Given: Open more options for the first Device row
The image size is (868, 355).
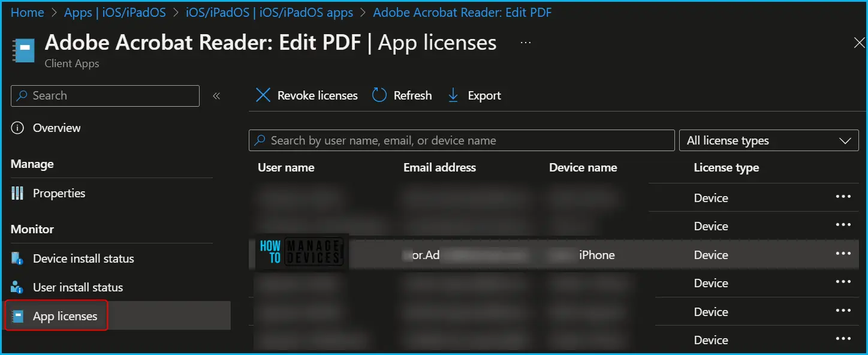Looking at the screenshot, I should pyautogui.click(x=843, y=197).
